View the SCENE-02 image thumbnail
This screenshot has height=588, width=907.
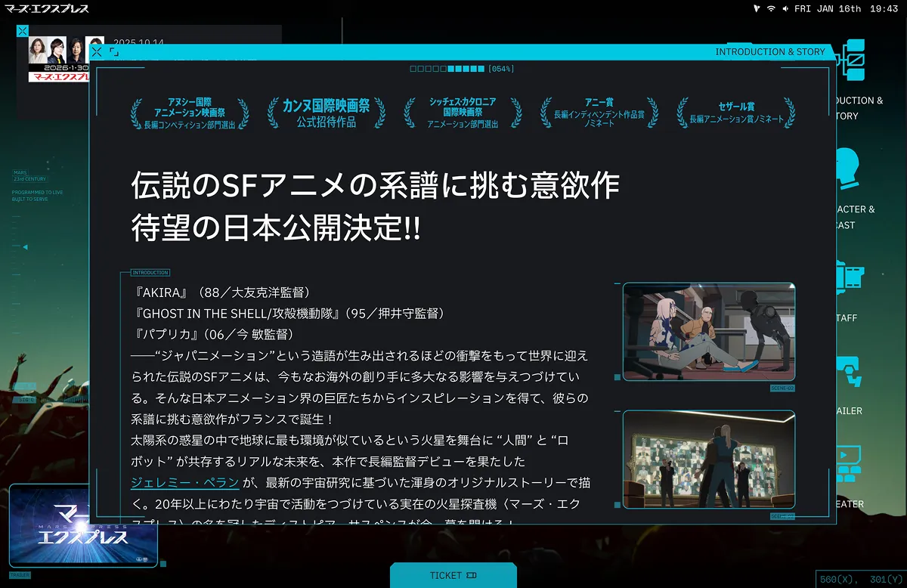tap(708, 332)
